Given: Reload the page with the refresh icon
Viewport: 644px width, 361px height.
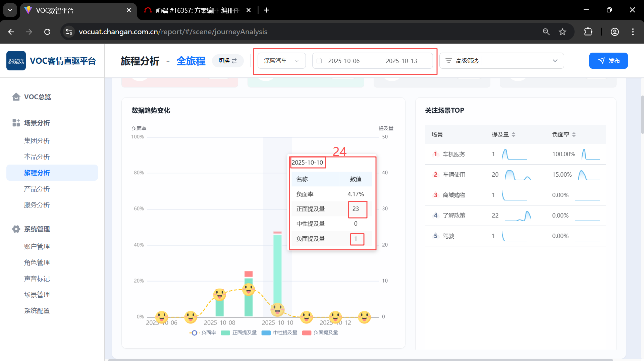Looking at the screenshot, I should tap(47, 32).
